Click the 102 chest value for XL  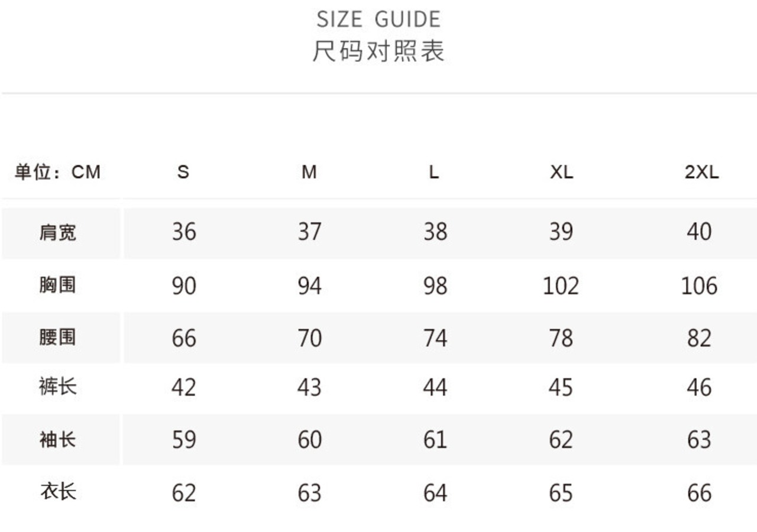(x=561, y=286)
